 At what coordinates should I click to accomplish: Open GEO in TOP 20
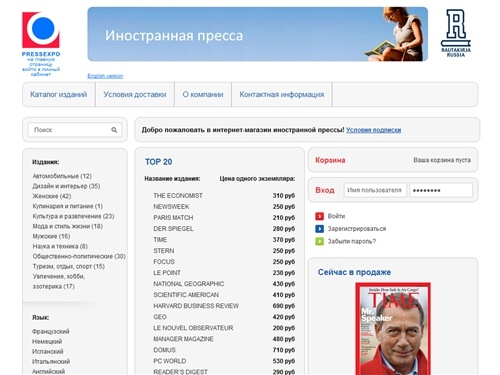click(x=160, y=317)
